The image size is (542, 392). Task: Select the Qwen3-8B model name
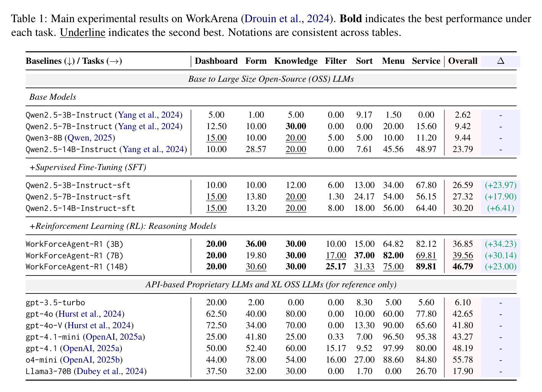[44, 138]
